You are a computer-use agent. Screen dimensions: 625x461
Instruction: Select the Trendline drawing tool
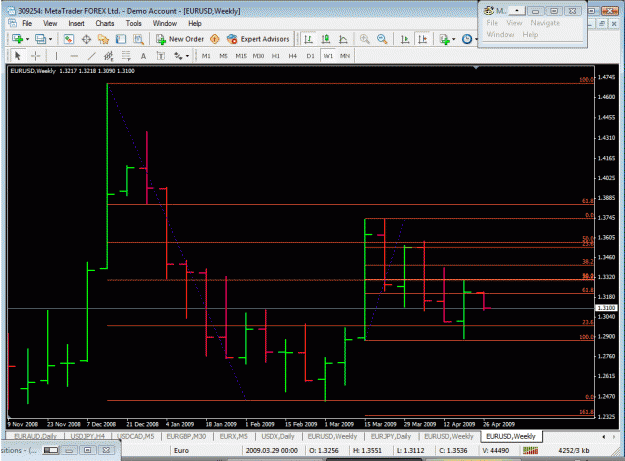pos(91,56)
